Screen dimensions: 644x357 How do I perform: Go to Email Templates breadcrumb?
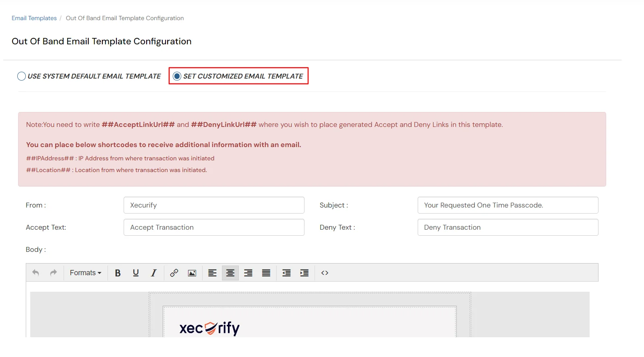[x=34, y=18]
